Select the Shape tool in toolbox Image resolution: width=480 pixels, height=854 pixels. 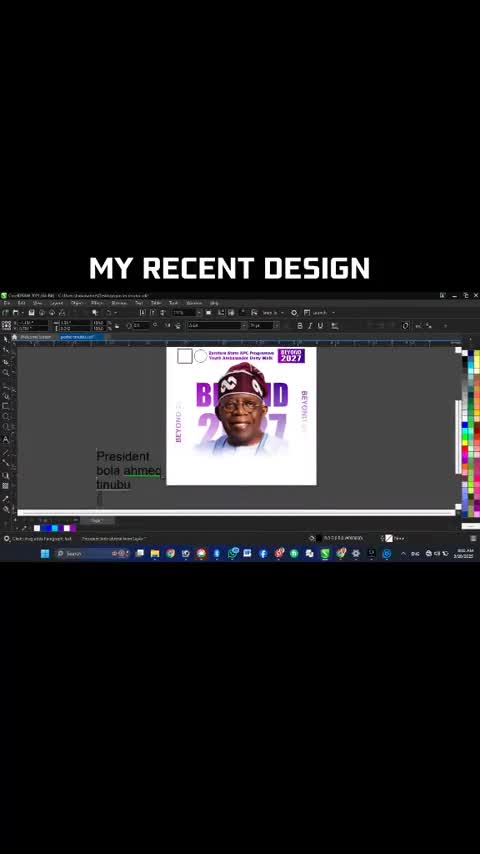click(x=6, y=350)
